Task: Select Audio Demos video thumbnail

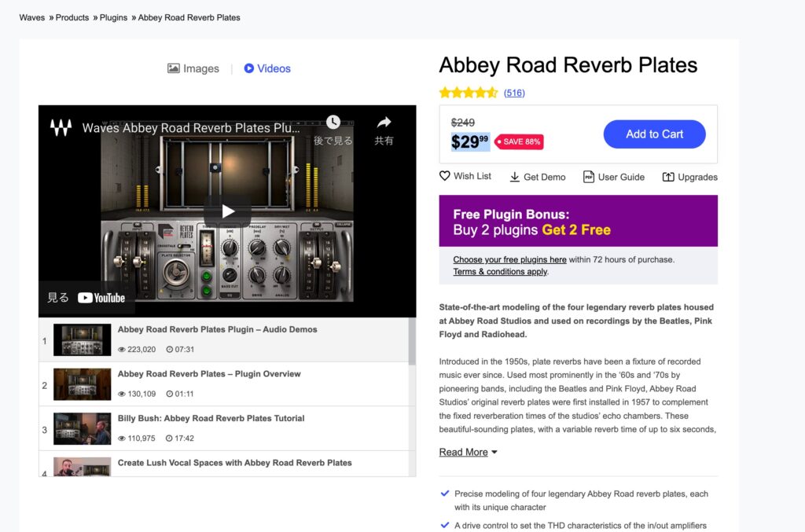Action: tap(82, 340)
